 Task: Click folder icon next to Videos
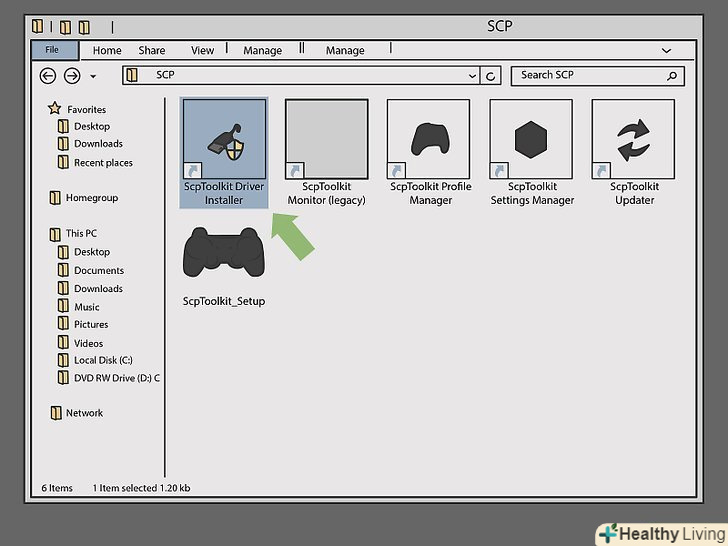tap(63, 343)
